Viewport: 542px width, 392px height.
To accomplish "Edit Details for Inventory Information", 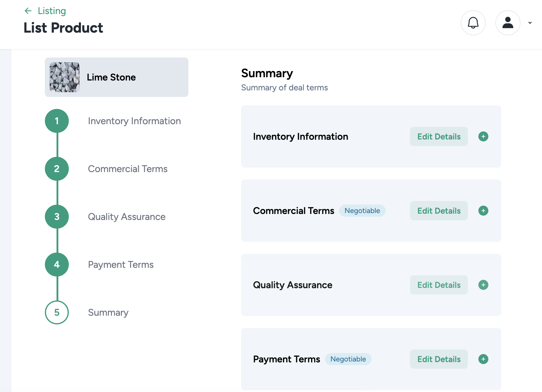I will point(439,136).
